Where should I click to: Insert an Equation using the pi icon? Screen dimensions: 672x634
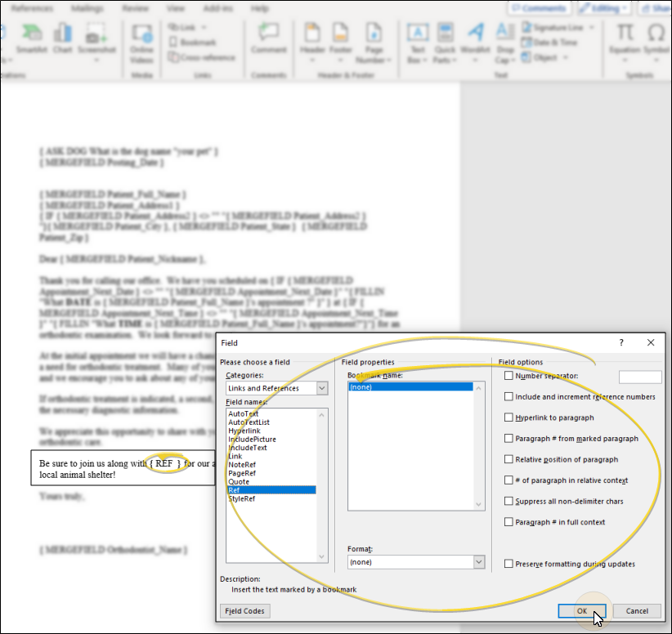pos(625,34)
